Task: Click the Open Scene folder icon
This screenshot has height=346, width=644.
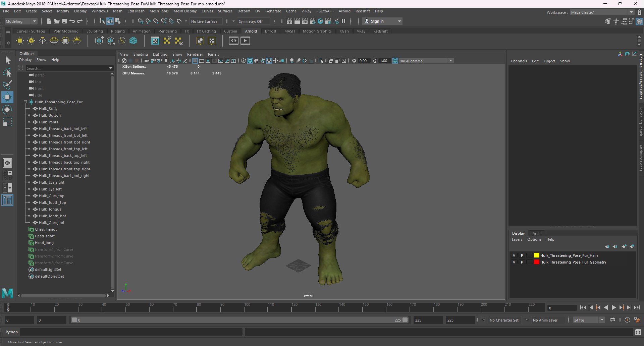Action: pyautogui.click(x=57, y=21)
